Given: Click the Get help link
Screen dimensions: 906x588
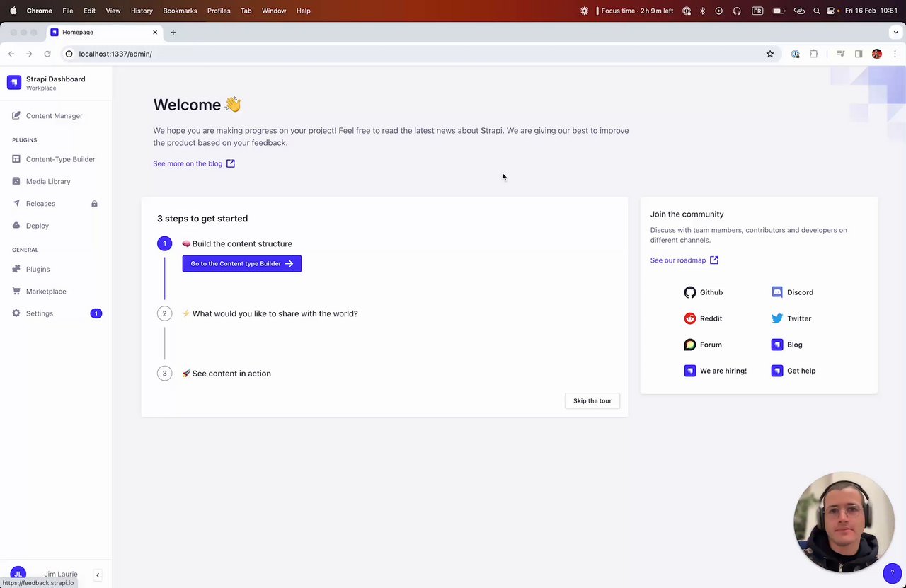Looking at the screenshot, I should [793, 371].
